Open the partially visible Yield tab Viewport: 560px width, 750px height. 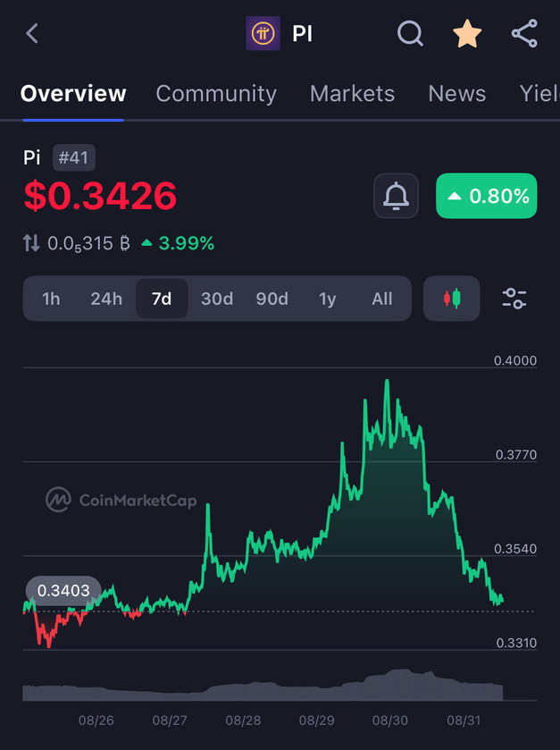pos(539,93)
